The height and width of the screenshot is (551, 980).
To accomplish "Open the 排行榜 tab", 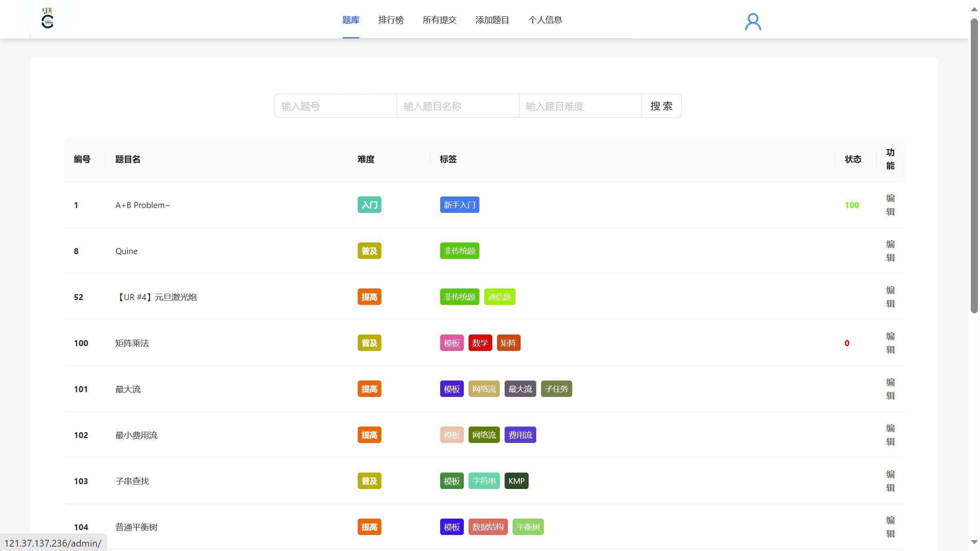I will [391, 20].
